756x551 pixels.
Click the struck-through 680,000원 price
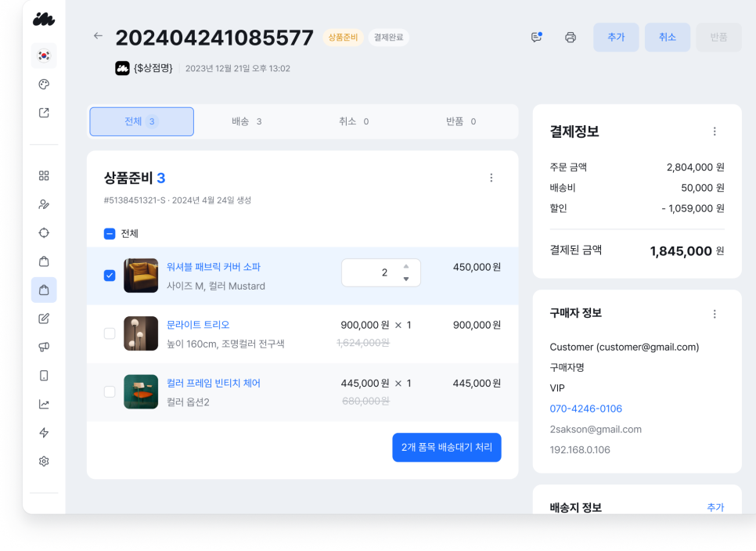point(366,401)
